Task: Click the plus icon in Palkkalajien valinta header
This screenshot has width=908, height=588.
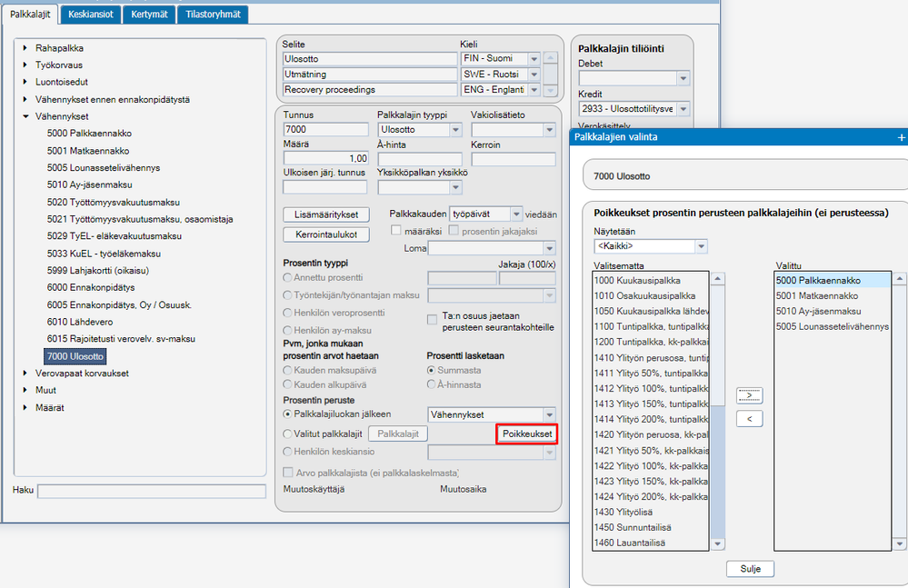Action: point(901,137)
